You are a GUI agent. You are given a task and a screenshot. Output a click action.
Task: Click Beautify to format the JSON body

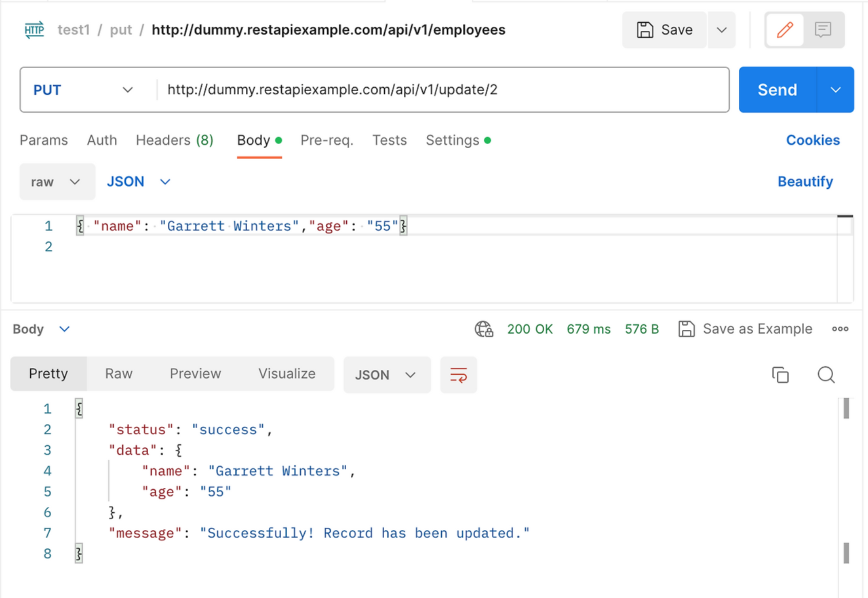point(805,182)
